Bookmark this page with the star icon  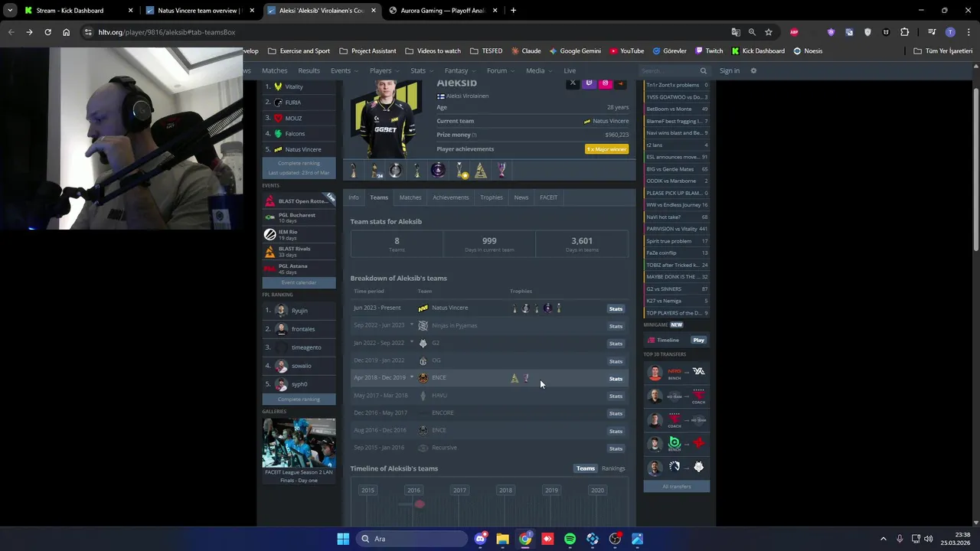click(x=768, y=32)
